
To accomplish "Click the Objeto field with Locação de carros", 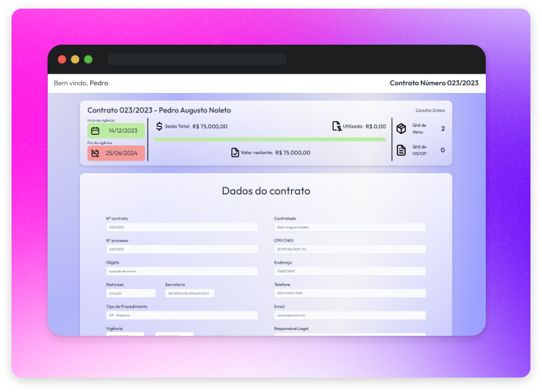I will point(182,272).
